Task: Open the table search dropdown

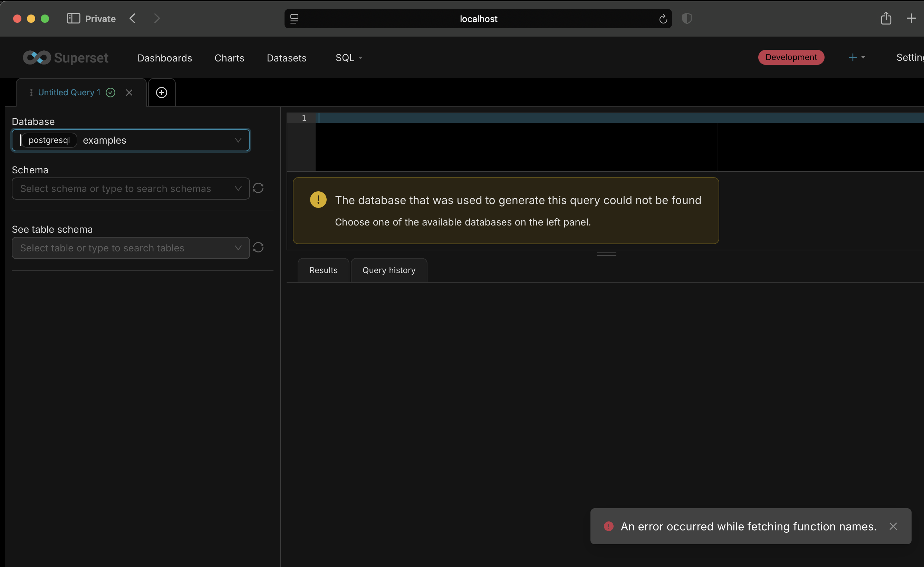Action: pos(131,248)
